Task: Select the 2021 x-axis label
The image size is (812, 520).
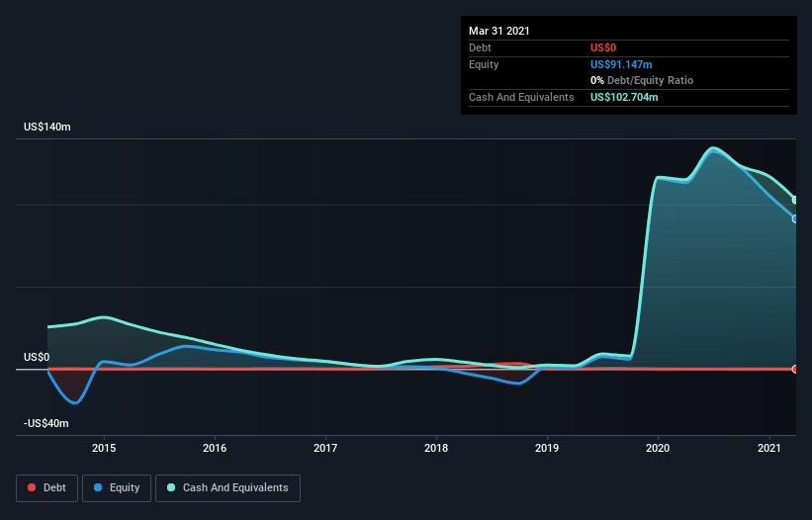Action: pos(769,448)
